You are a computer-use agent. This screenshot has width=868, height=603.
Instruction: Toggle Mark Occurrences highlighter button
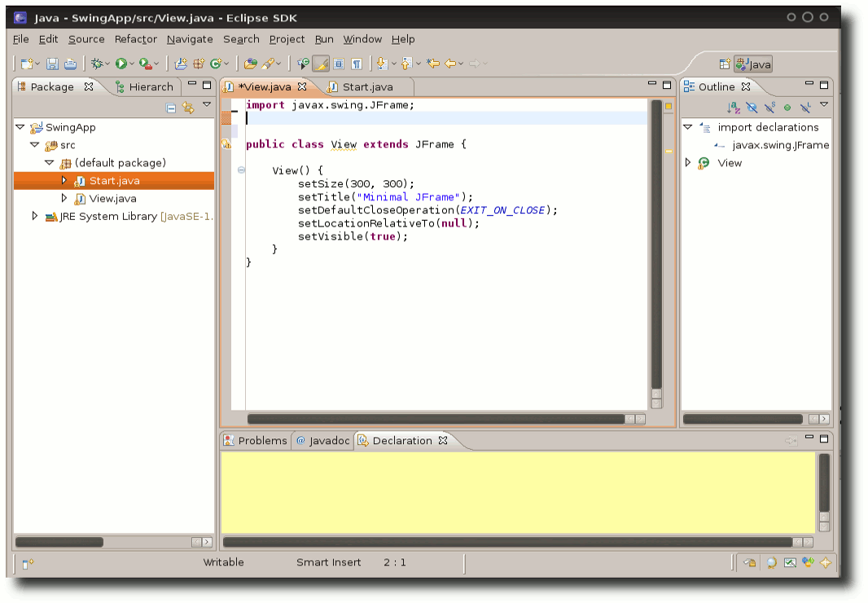(x=321, y=64)
